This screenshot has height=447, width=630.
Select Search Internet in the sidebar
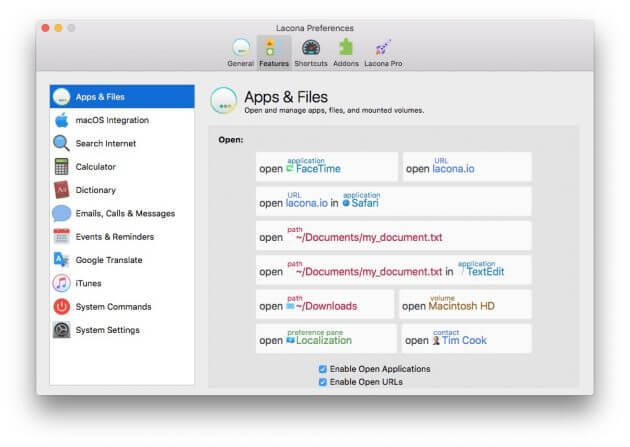click(x=122, y=143)
